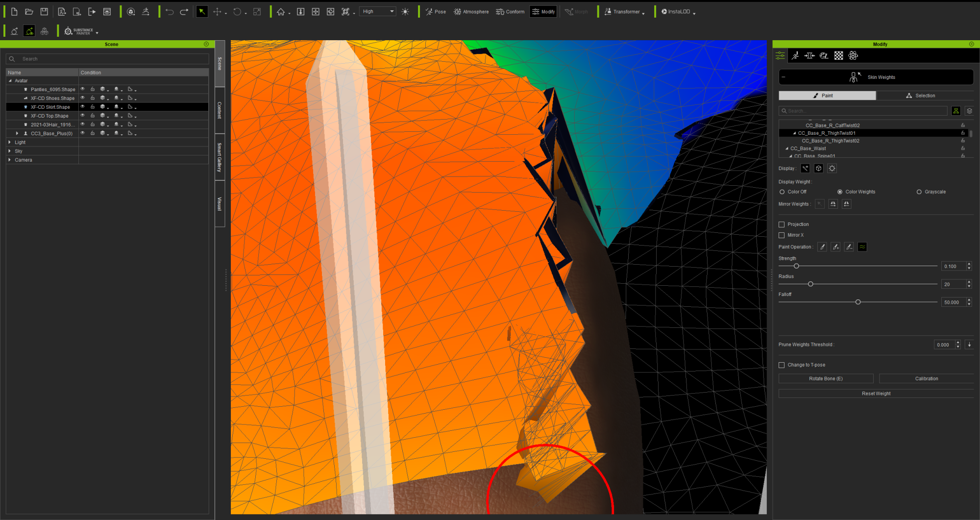
Task: Open the Visual side tab
Action: (x=220, y=203)
